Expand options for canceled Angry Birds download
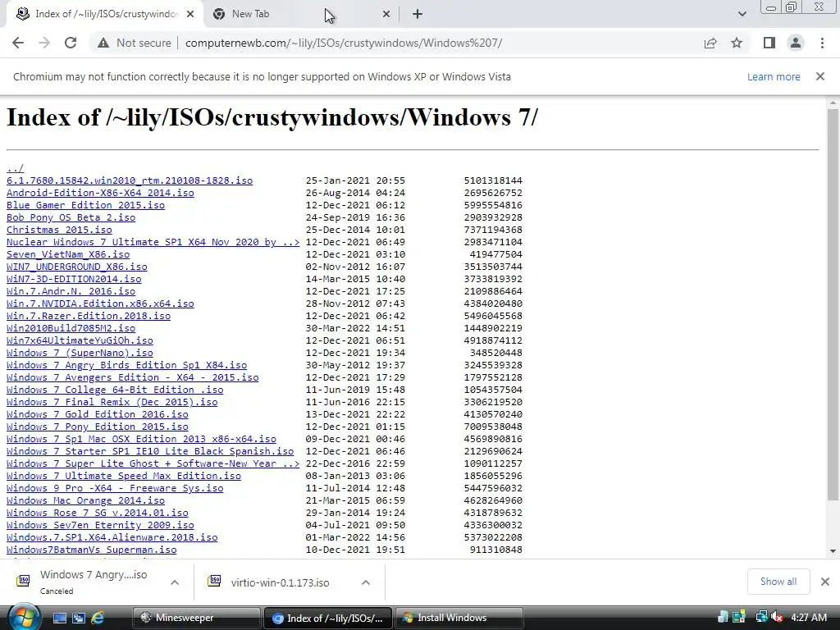 175,582
